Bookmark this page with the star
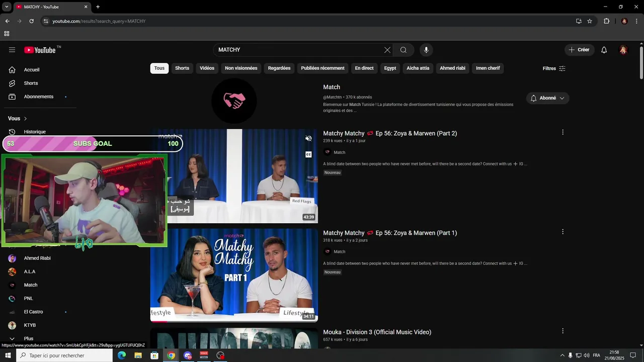644x362 pixels. 590,21
